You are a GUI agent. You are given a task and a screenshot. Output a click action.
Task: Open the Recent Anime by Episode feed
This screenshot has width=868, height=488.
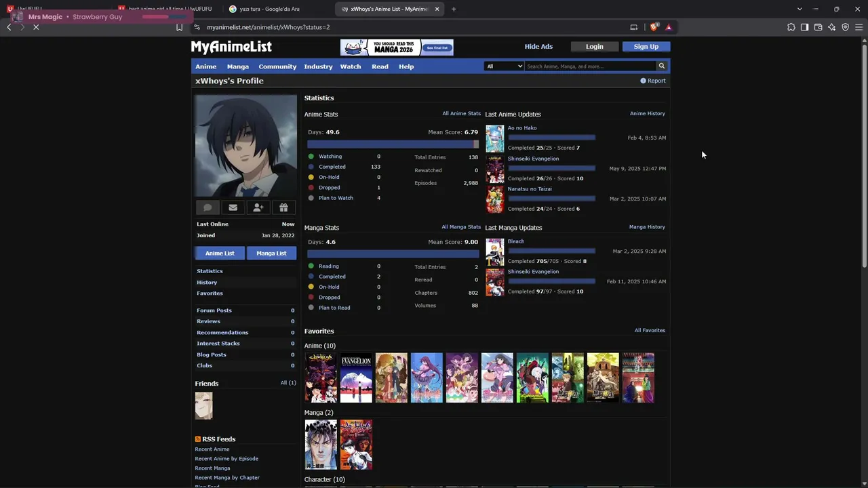(x=226, y=459)
